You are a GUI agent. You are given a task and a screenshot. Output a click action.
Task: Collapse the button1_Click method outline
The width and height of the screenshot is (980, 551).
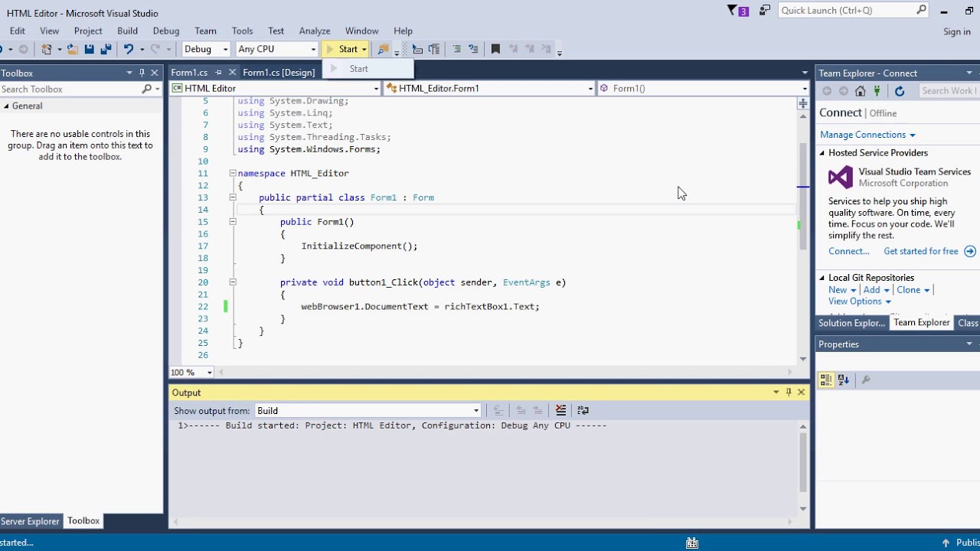[233, 282]
